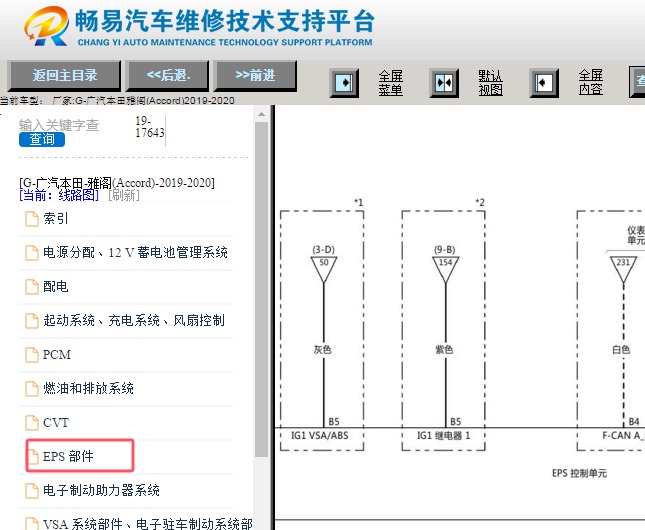Click the file icon beside 电子制动助力器系统
645x530 pixels.
point(32,490)
